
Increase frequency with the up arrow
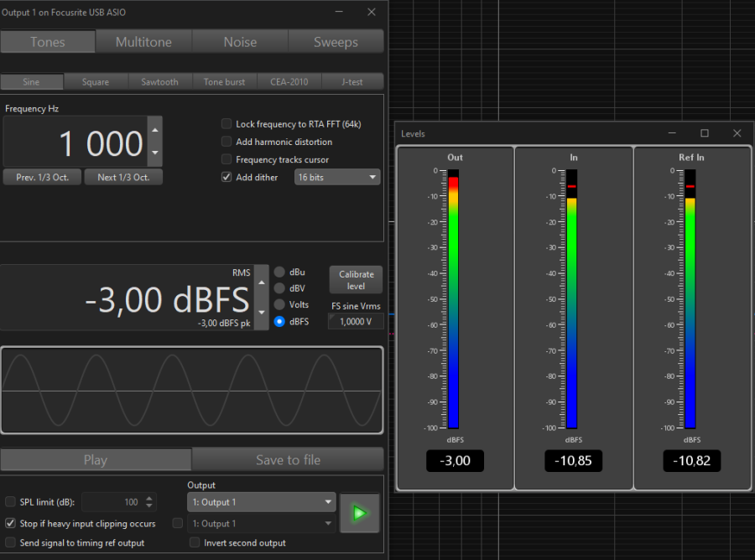155,130
